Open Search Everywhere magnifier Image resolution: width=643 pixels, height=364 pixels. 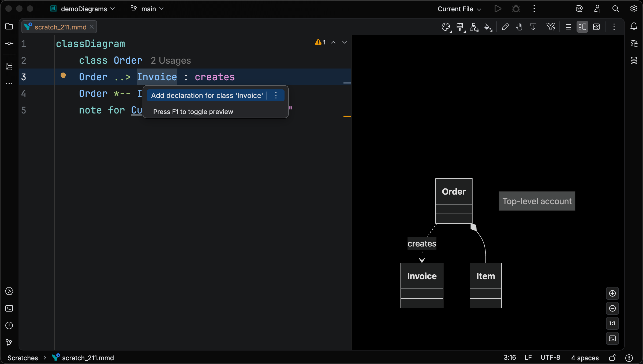[616, 9]
